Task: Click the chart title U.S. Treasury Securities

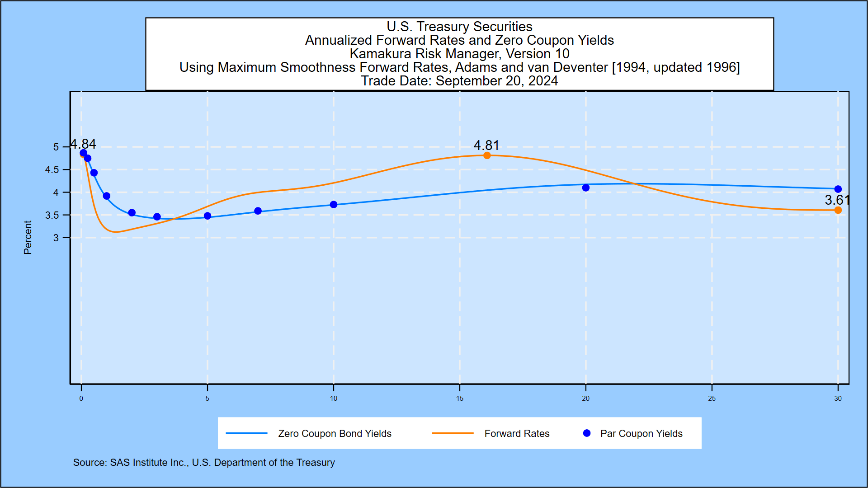Action: [x=459, y=27]
